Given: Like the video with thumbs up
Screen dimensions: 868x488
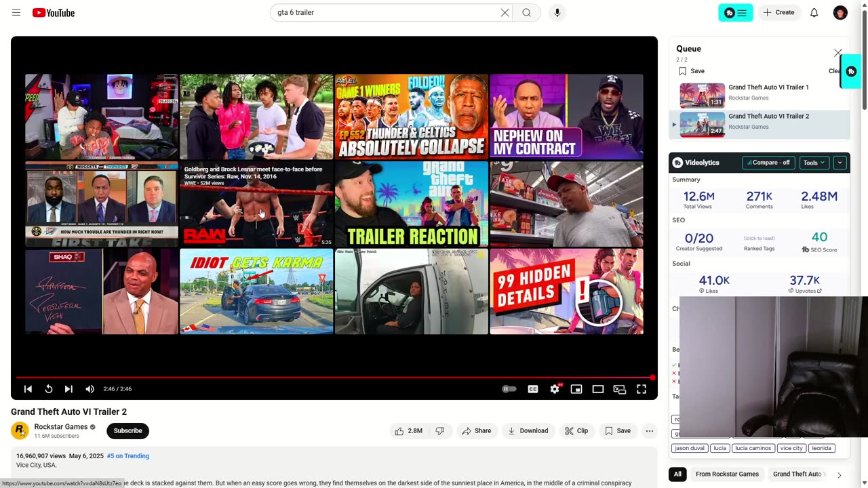Looking at the screenshot, I should pos(409,431).
